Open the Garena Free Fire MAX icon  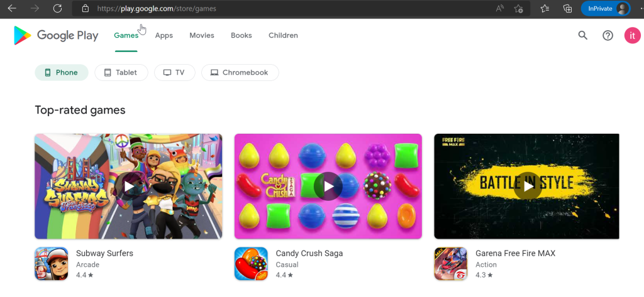450,263
